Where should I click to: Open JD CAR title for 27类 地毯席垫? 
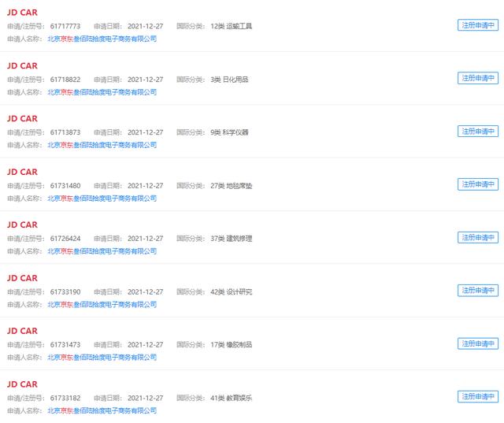click(22, 172)
